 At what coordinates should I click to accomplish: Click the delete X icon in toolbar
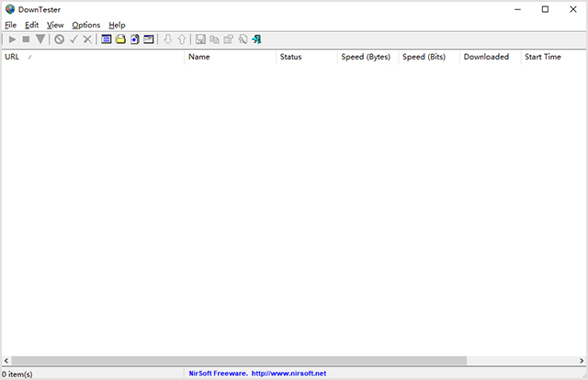[x=87, y=39]
